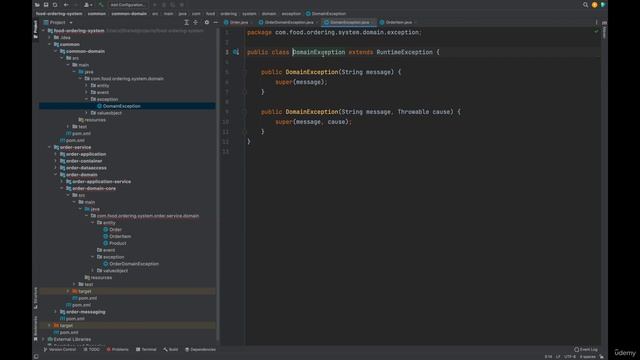Screen dimensions: 640x360
Task: Open the TODO tool window
Action: [x=91, y=349]
